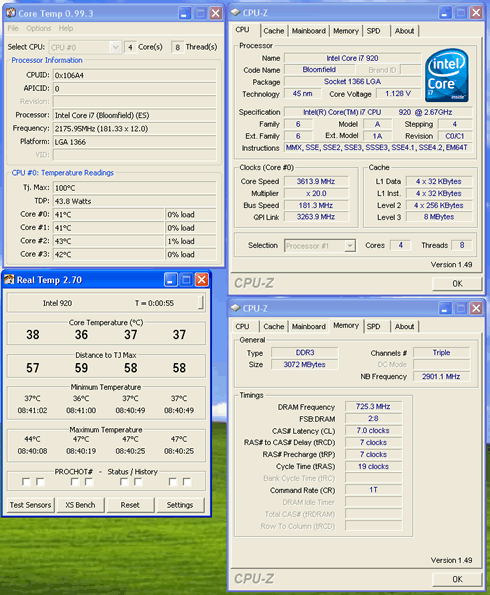The height and width of the screenshot is (595, 490).
Task: Click the TDP value 43.8 Watts
Action: pyautogui.click(x=135, y=201)
